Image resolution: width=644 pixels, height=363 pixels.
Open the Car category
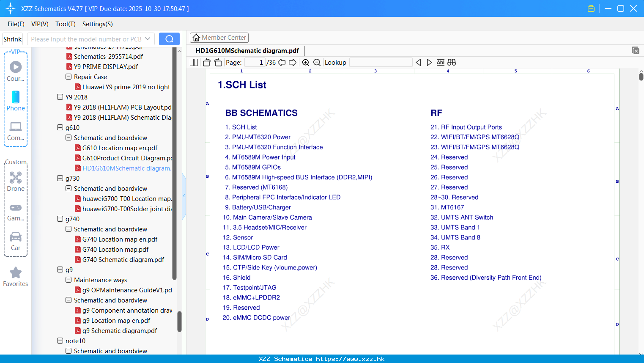pyautogui.click(x=16, y=241)
